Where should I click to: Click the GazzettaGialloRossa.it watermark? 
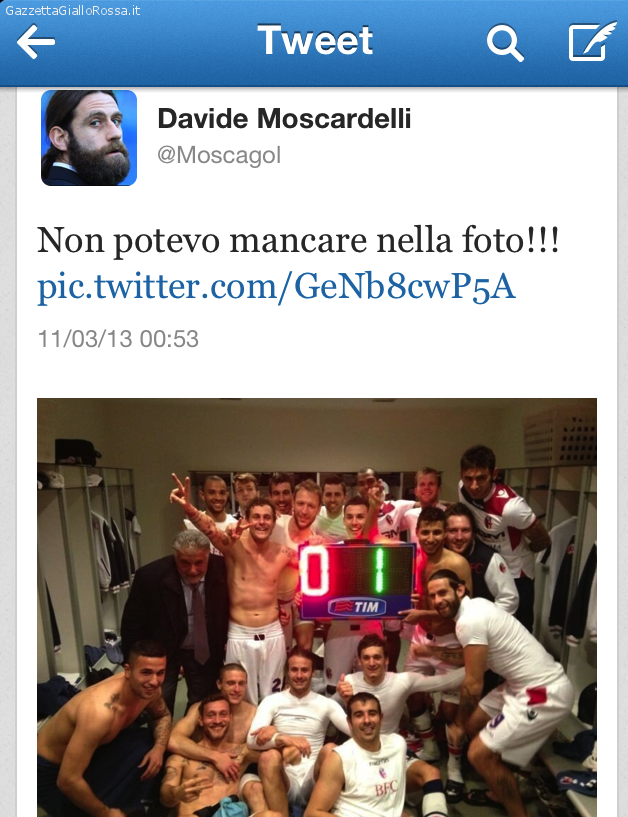pyautogui.click(x=72, y=10)
